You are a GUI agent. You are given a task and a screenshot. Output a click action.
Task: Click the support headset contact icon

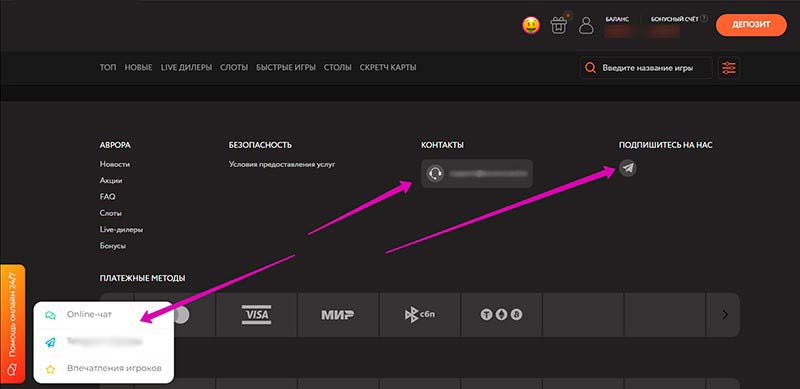tap(435, 174)
